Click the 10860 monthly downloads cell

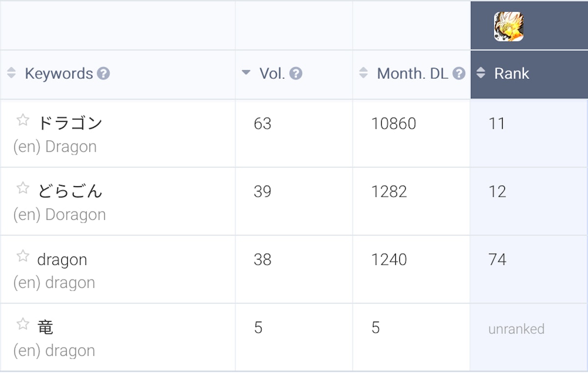[393, 124]
